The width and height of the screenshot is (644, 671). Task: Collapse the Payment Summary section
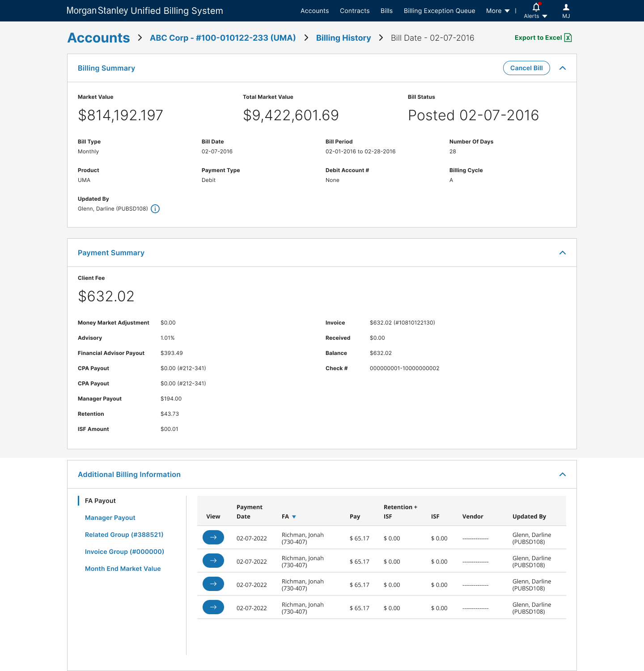563,253
